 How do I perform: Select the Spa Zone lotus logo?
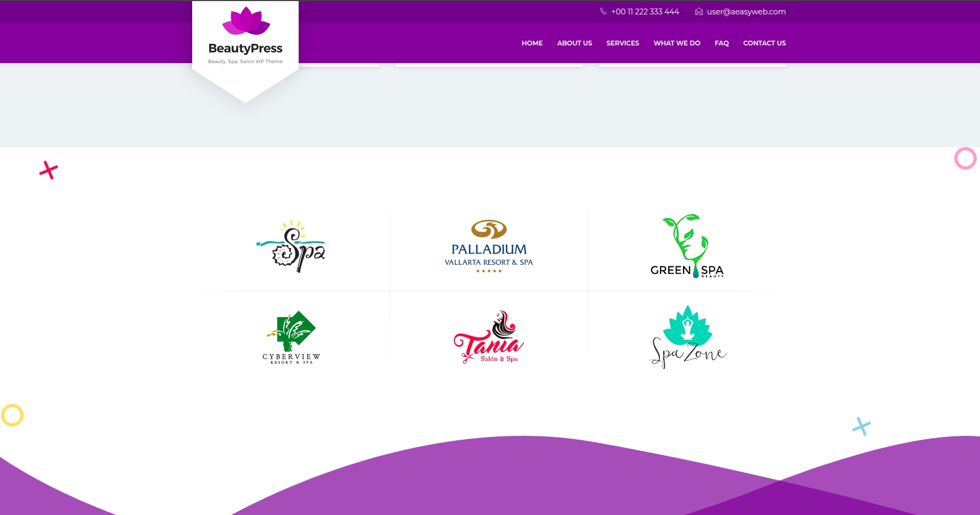click(x=687, y=337)
